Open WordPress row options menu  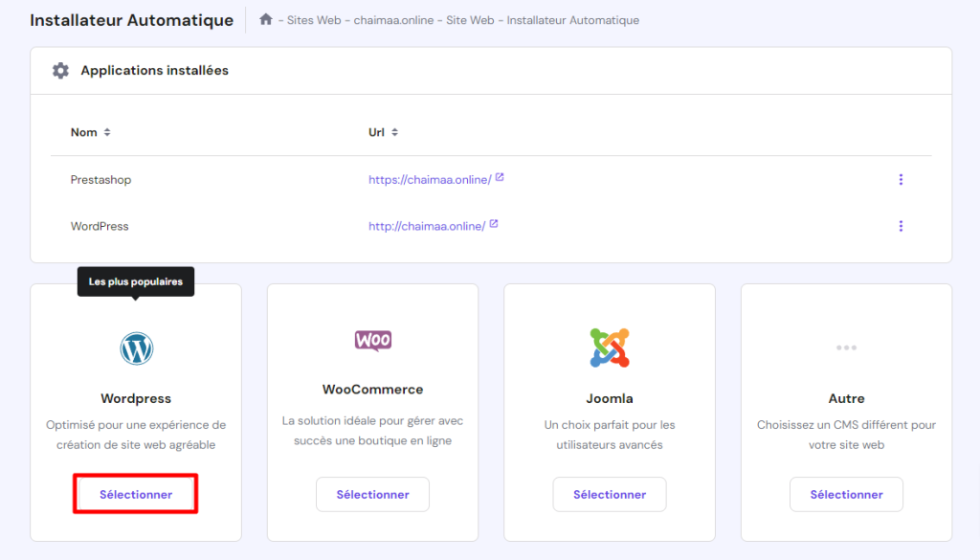(901, 226)
